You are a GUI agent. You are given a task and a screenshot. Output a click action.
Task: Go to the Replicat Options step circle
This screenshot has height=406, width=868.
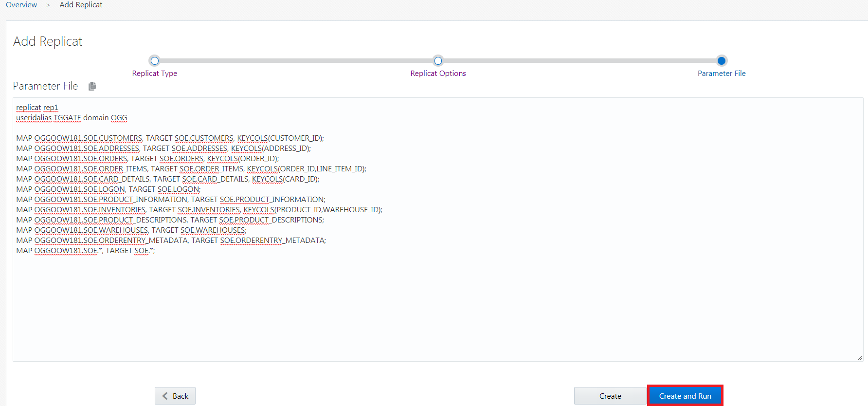[438, 61]
